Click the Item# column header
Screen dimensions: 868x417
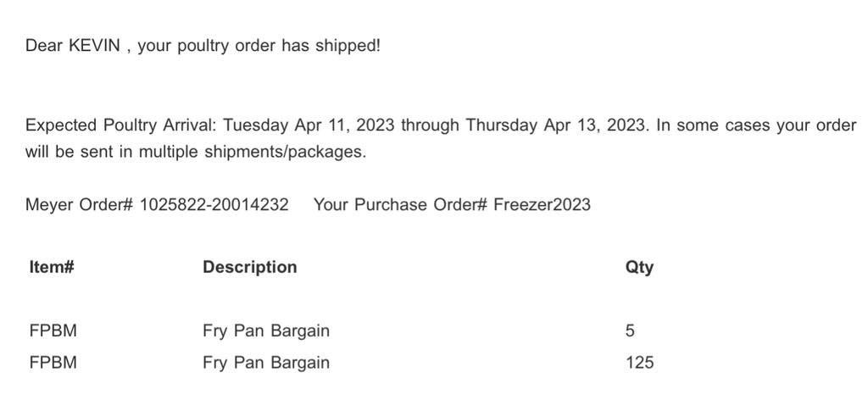click(52, 267)
